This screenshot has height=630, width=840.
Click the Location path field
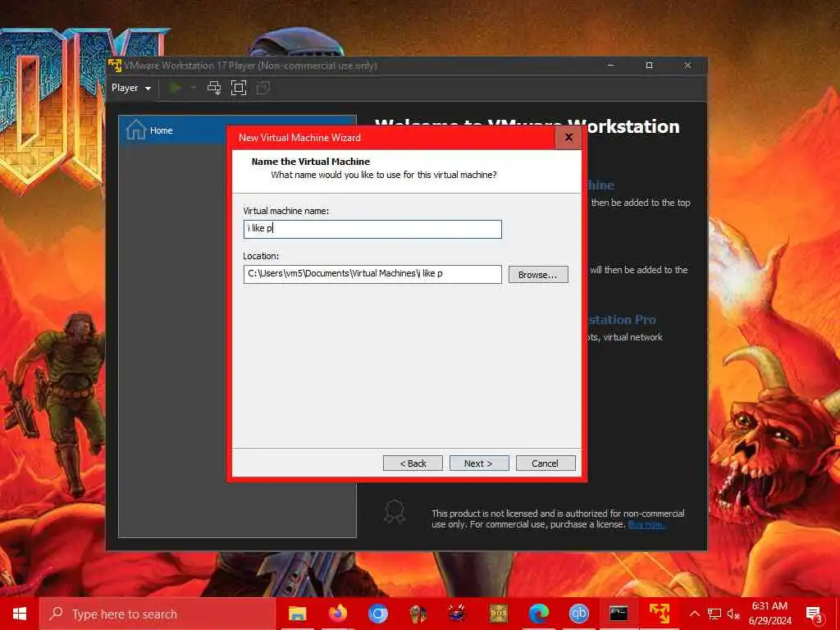pyautogui.click(x=372, y=274)
